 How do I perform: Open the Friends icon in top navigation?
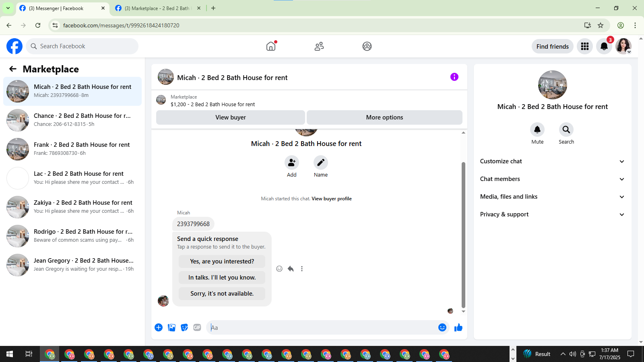[x=319, y=46]
